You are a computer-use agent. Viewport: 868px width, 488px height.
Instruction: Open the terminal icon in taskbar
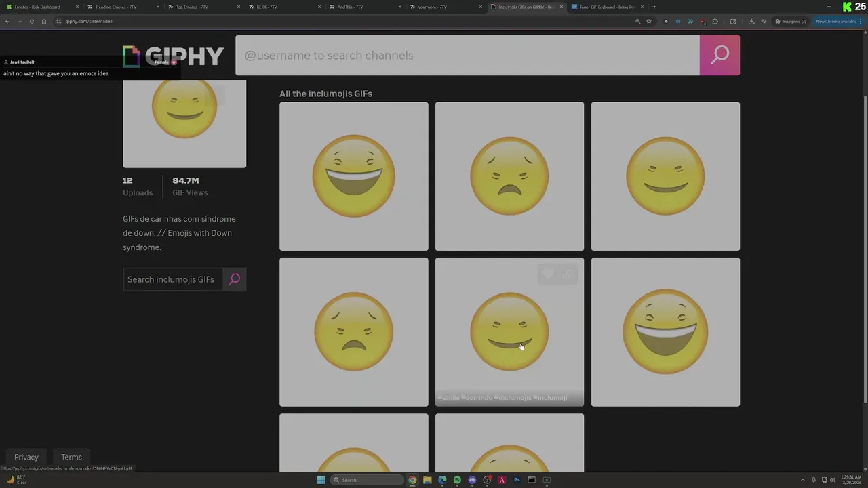coord(532,480)
